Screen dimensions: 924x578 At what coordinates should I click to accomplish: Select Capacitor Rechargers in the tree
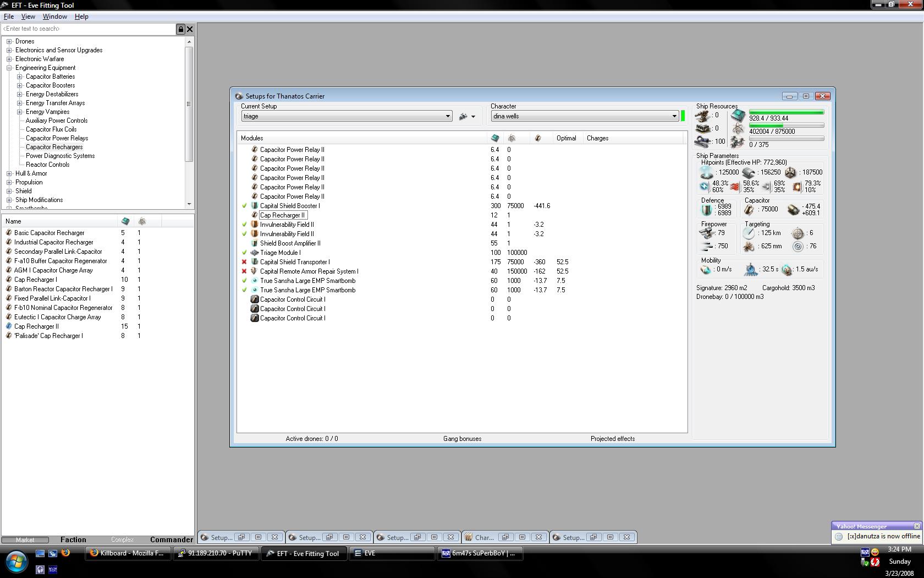click(54, 147)
